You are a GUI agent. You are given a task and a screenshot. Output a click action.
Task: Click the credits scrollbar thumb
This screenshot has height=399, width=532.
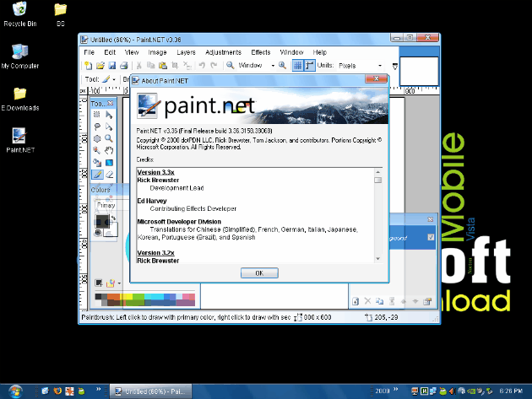tap(378, 180)
